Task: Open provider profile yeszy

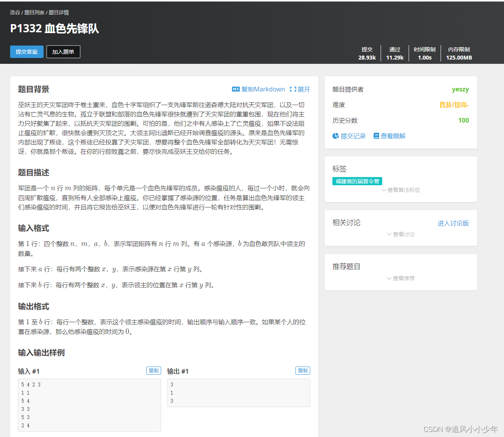Action: pos(460,89)
